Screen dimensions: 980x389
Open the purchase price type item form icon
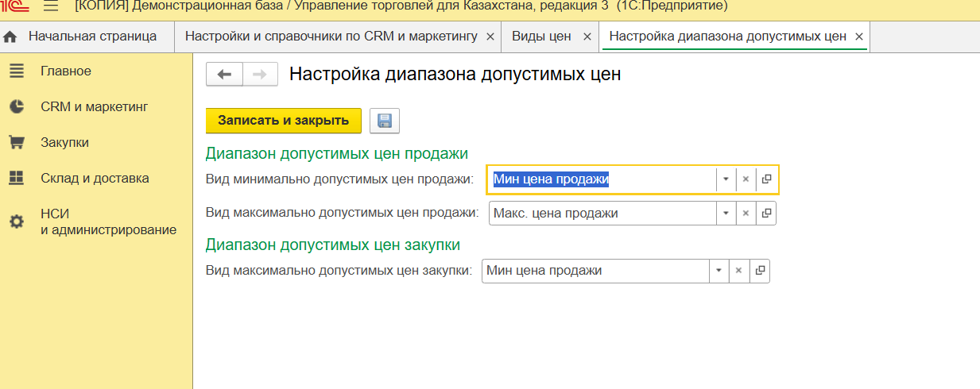pos(760,271)
